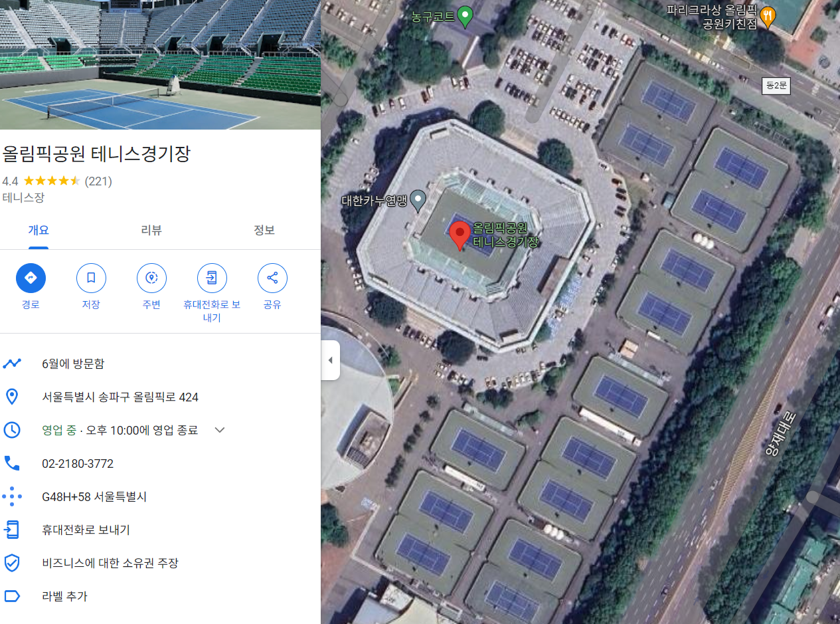The height and width of the screenshot is (624, 840).
Task: Copy the plus code G48H+58 서울특별시
Action: [94, 496]
